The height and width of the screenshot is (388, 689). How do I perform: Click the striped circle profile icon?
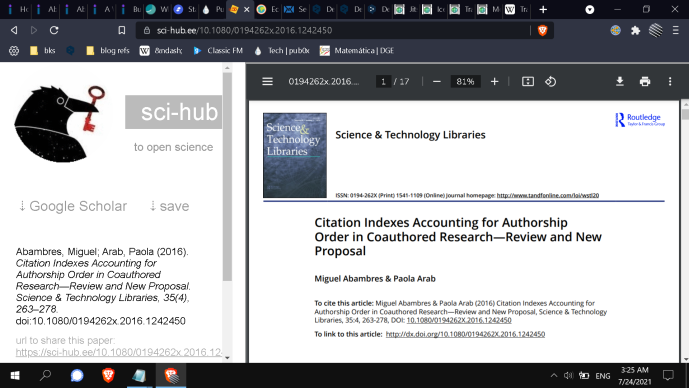[x=656, y=30]
